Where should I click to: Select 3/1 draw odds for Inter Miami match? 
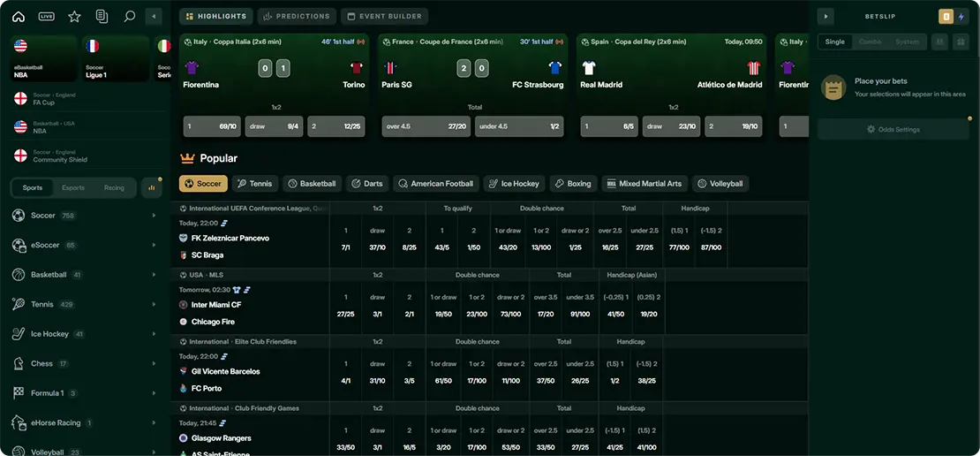[x=378, y=314]
